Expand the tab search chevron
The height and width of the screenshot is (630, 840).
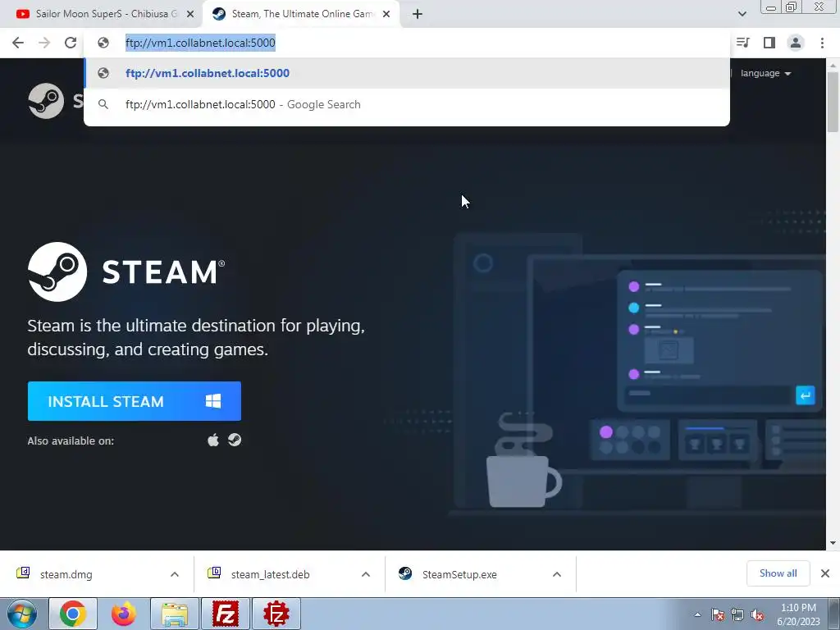pos(742,14)
